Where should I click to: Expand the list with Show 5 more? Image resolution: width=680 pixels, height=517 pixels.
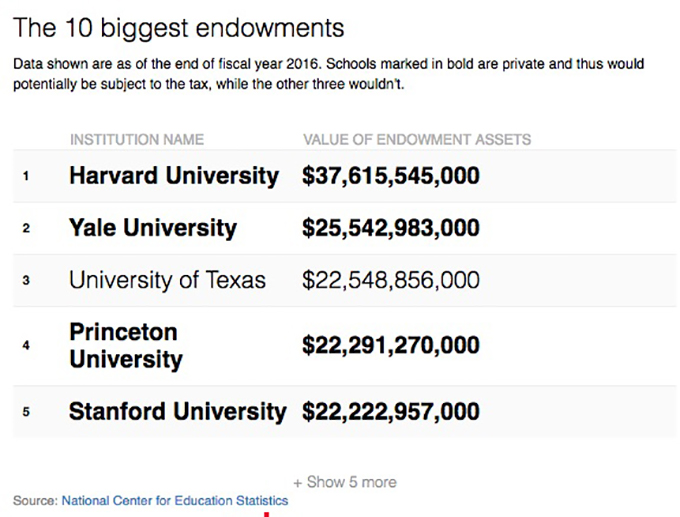click(345, 482)
